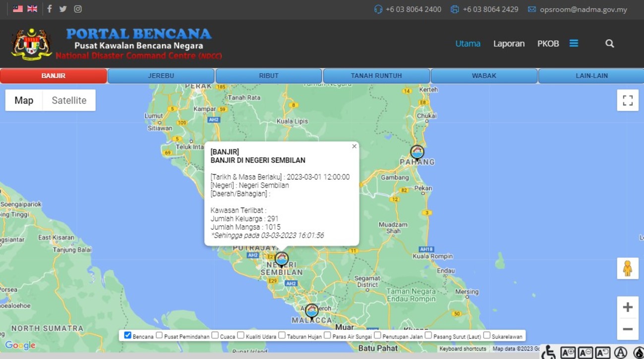
Task: Open the Utama menu item
Action: (468, 44)
